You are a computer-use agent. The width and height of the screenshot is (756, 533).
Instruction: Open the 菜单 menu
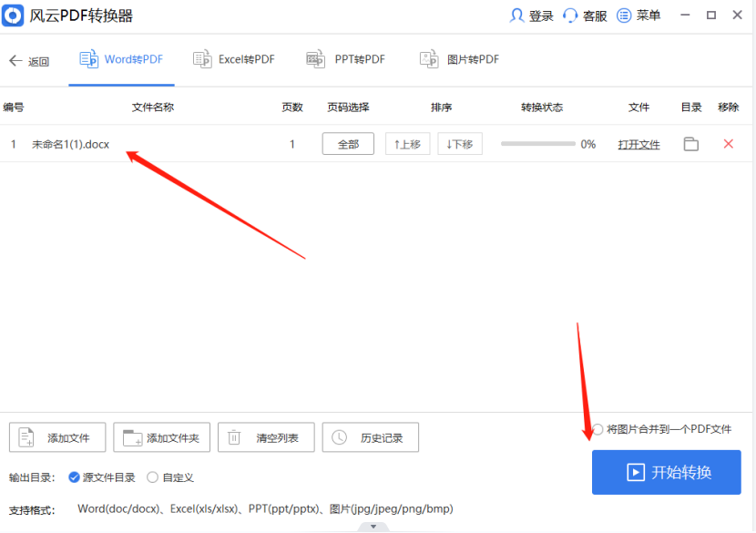pyautogui.click(x=639, y=15)
